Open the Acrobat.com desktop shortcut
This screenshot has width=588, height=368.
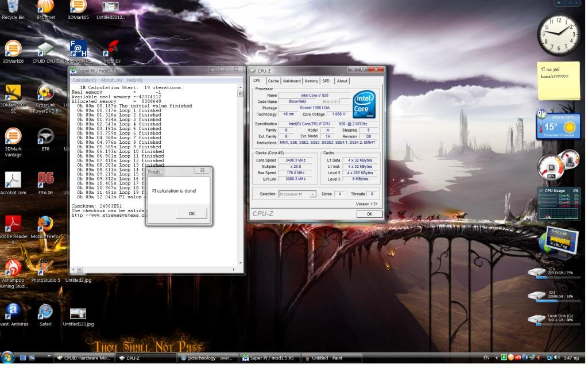13,183
